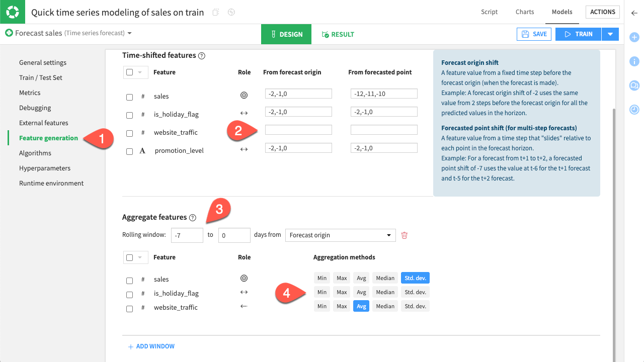Switch to the Charts tab
The height and width of the screenshot is (362, 644).
[525, 12]
